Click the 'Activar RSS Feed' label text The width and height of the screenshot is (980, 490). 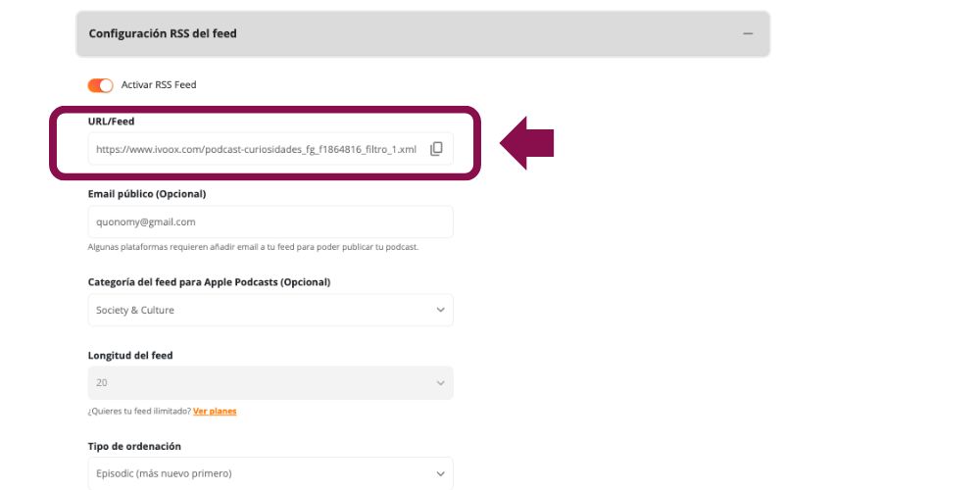159,85
